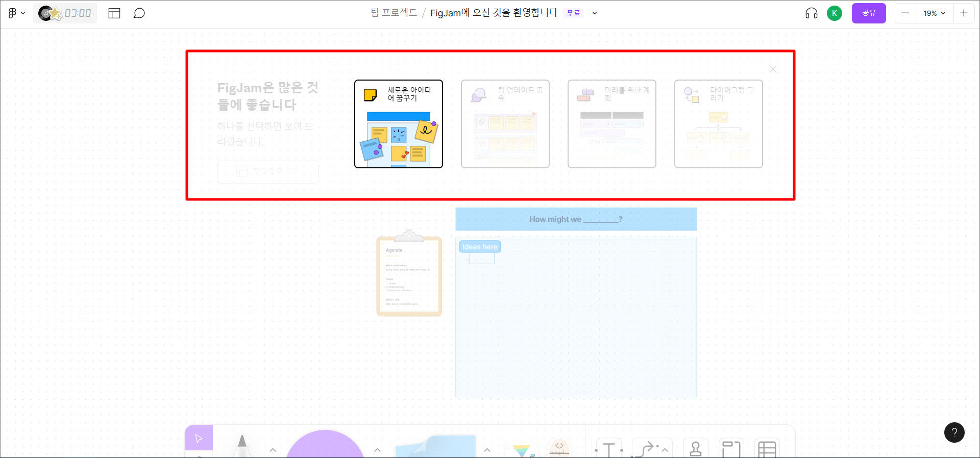The image size is (980, 458).
Task: Zoom in with the plus button
Action: pyautogui.click(x=964, y=13)
